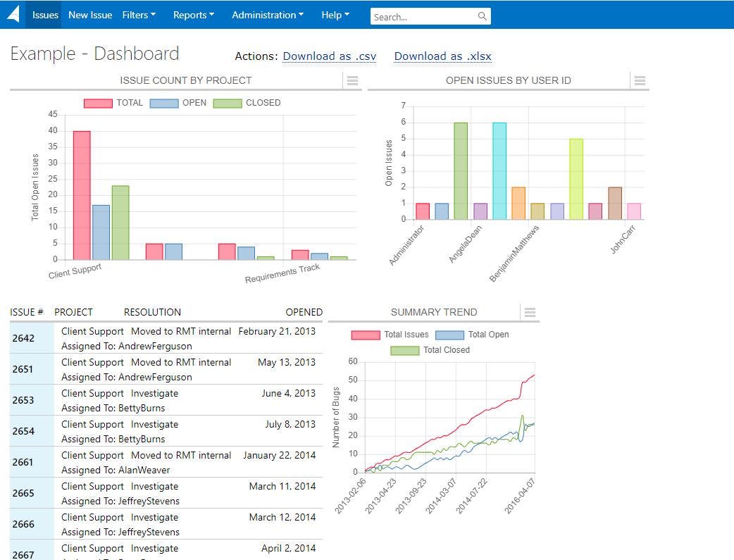Click the Client Support CLOSED bar
Viewport: 734px width, 560px height.
(x=120, y=223)
